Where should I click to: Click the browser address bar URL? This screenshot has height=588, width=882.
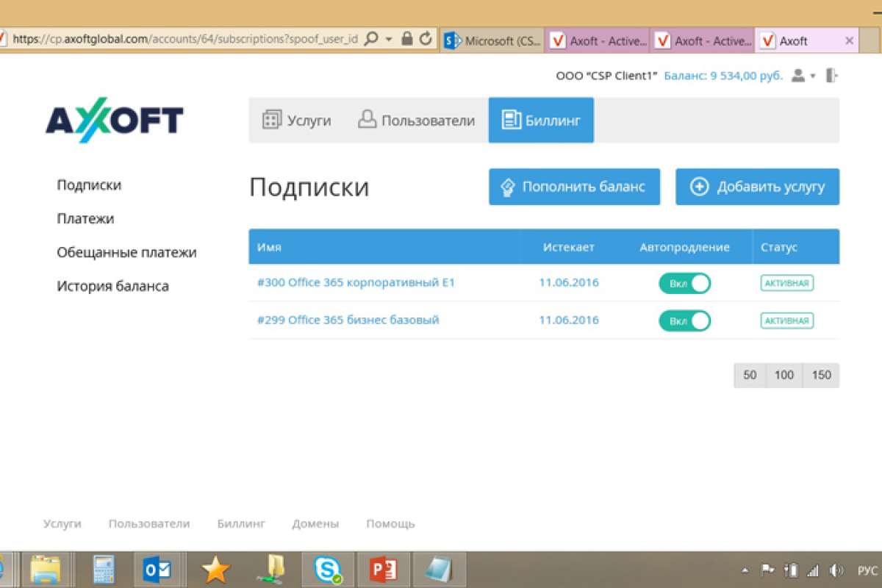[x=185, y=39]
